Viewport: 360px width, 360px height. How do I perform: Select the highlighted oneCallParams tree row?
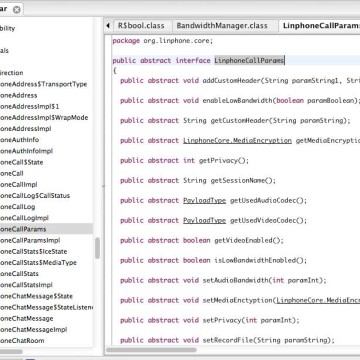point(46,229)
